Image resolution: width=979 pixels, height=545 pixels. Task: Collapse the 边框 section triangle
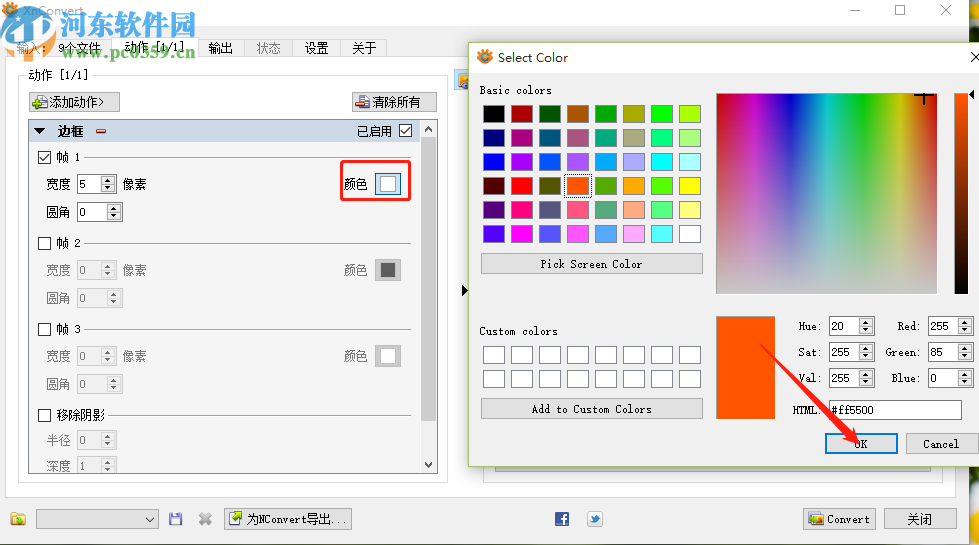[x=40, y=131]
